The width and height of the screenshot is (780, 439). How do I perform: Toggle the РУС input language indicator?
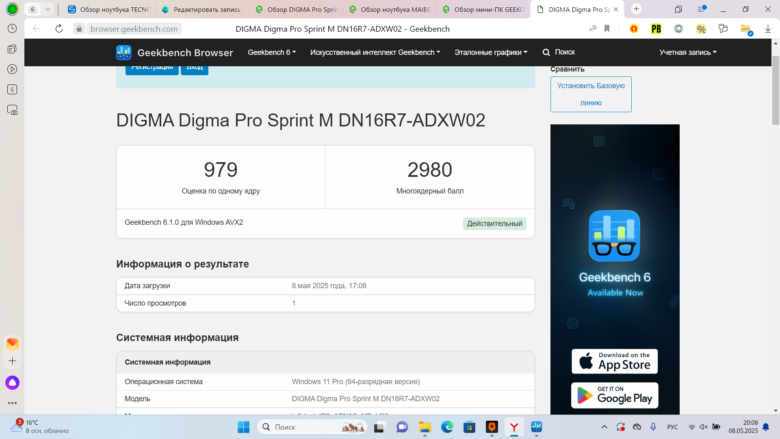[x=673, y=427]
